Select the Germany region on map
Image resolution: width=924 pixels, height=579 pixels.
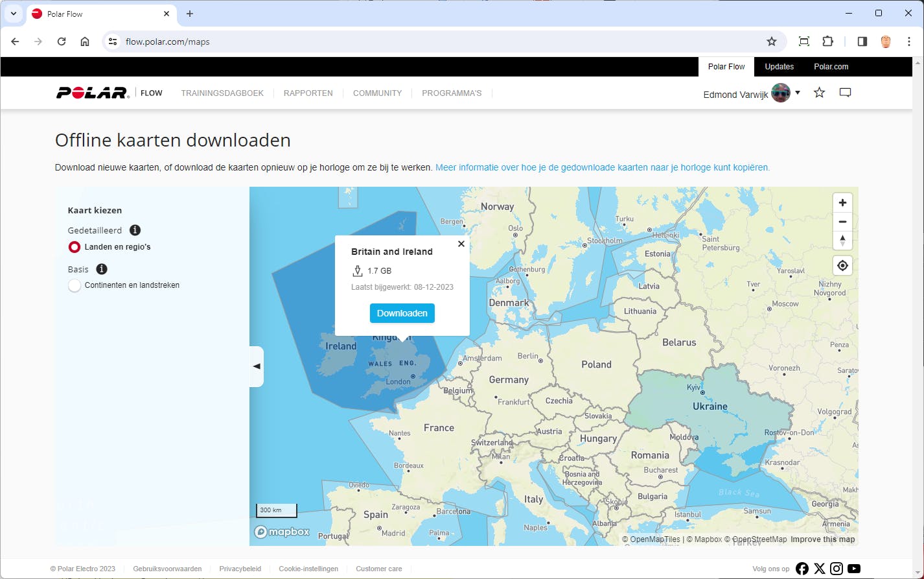coord(509,380)
